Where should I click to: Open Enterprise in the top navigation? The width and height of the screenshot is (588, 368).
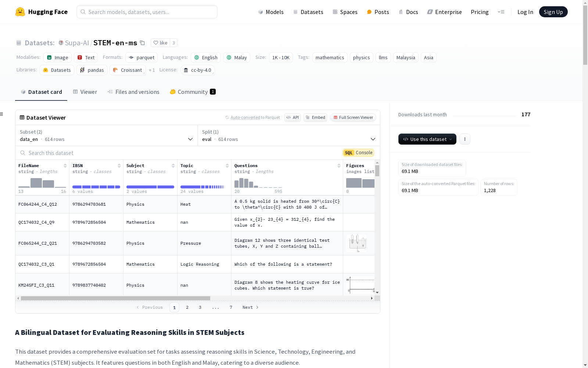pos(445,12)
